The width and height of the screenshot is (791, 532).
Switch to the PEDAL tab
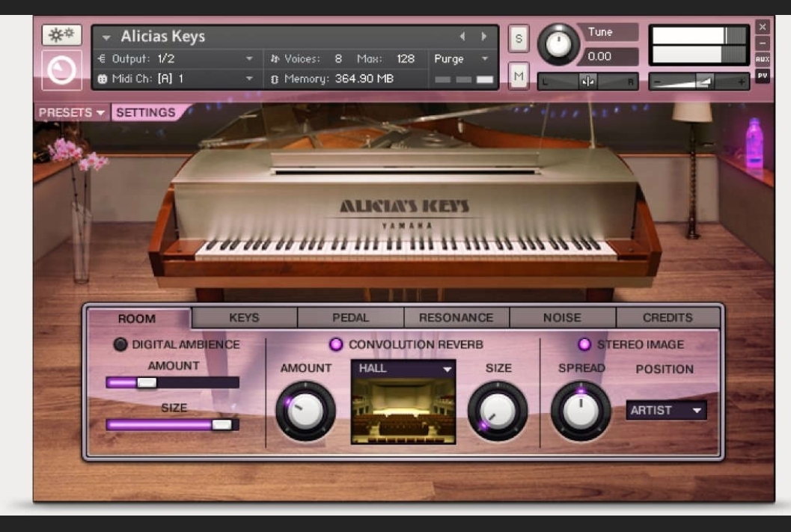coord(351,318)
